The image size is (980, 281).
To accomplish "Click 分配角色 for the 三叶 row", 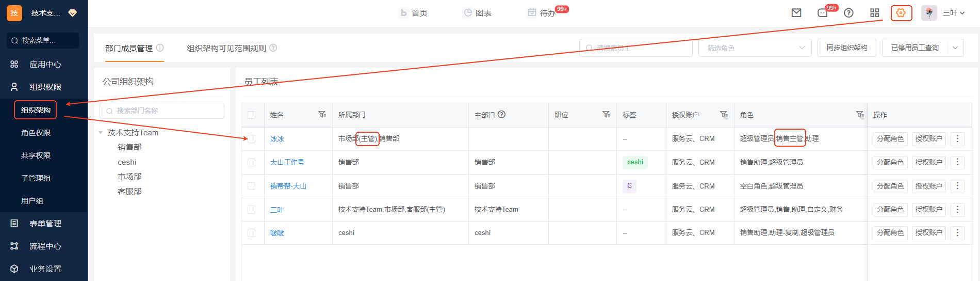I will tap(890, 210).
